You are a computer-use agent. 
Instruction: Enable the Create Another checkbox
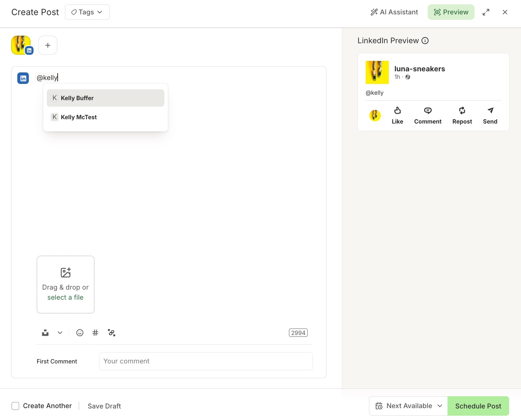click(15, 406)
